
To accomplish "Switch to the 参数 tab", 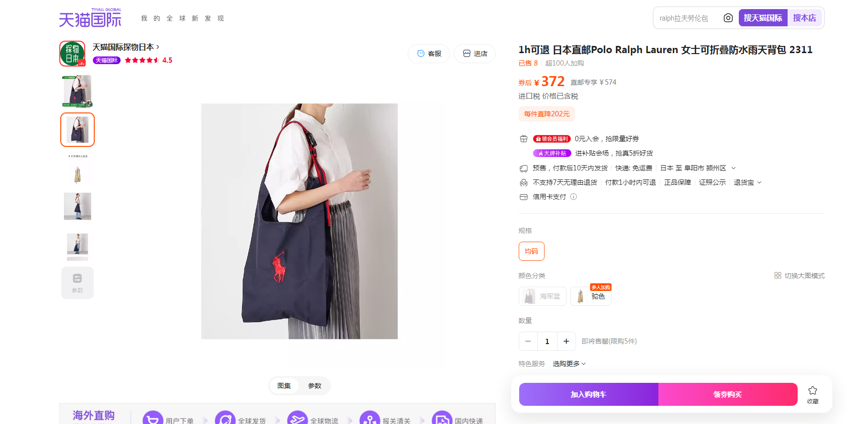I will coord(314,386).
